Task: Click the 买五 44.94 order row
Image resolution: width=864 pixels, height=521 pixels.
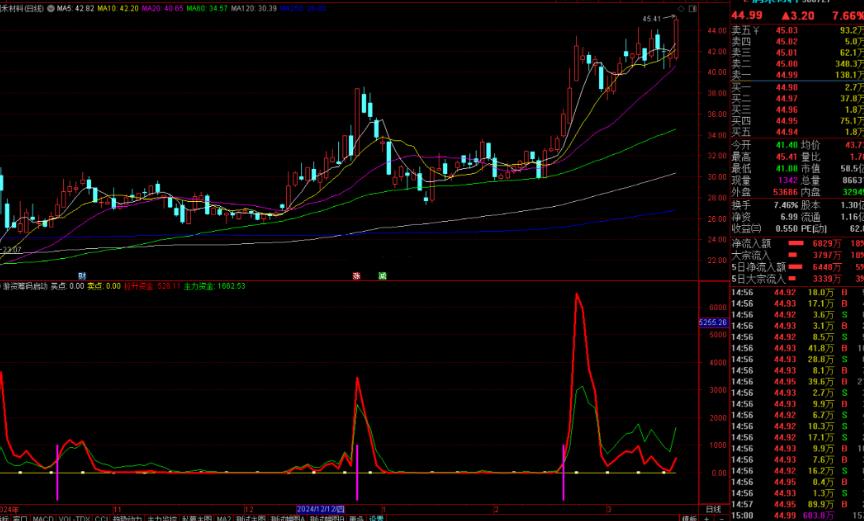Action: (x=797, y=132)
